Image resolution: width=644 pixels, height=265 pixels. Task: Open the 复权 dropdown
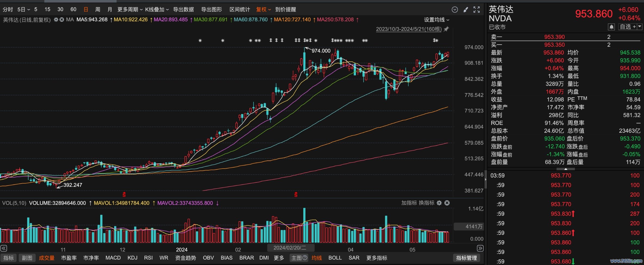[263, 10]
